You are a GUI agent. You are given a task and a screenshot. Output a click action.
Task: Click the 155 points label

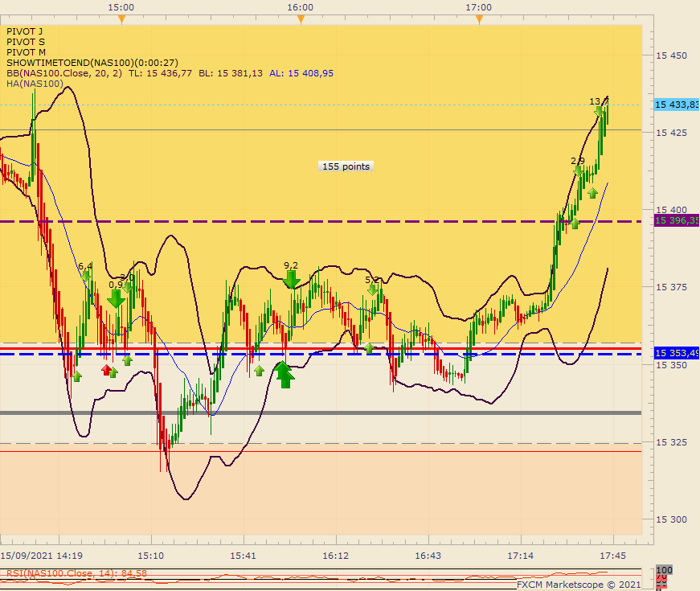click(x=346, y=166)
